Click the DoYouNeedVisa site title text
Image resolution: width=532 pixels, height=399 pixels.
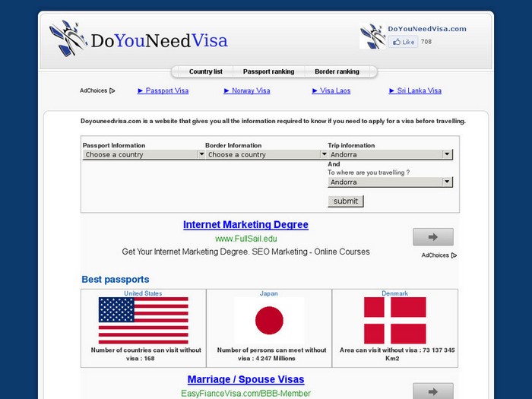click(x=159, y=41)
